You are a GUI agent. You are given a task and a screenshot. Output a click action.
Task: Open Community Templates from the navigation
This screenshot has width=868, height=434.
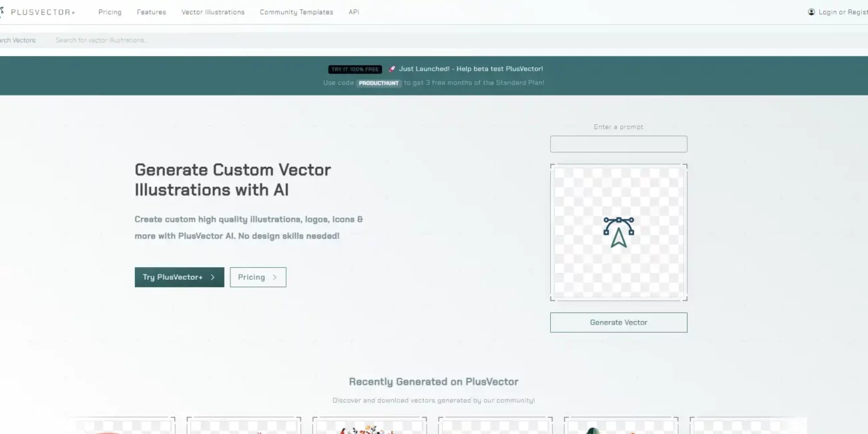coord(296,11)
